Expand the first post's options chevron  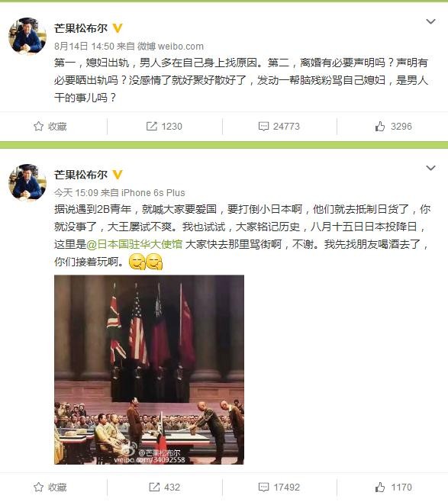click(430, 21)
